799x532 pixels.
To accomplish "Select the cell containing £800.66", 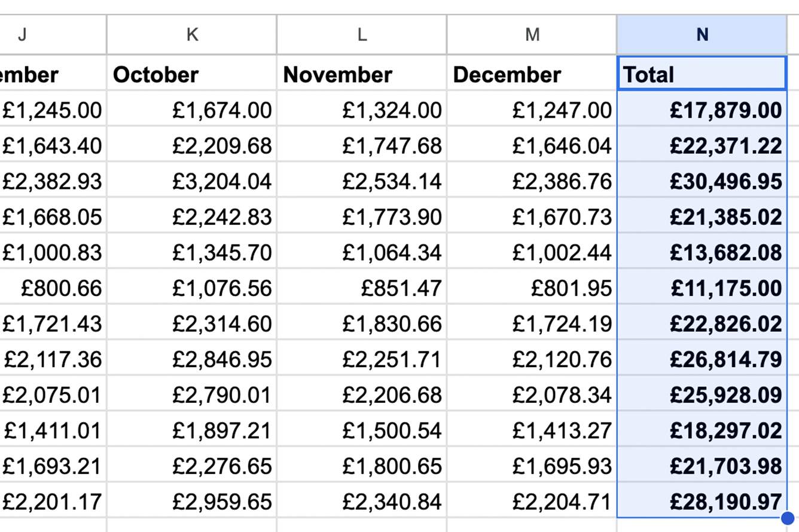I will pos(54,288).
